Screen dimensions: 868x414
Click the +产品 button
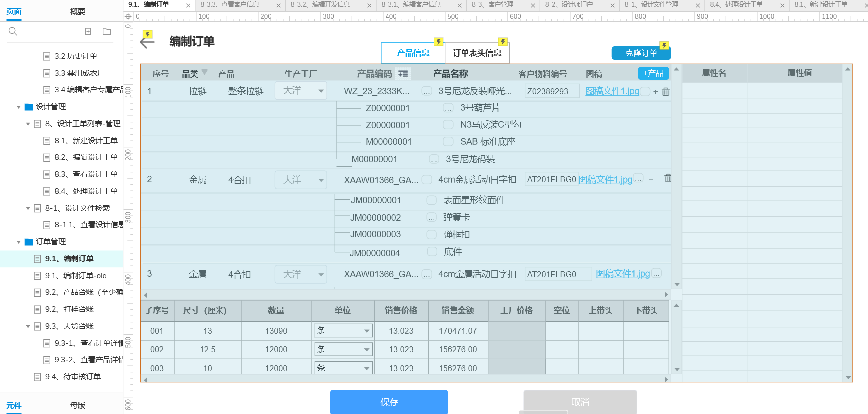tap(653, 73)
